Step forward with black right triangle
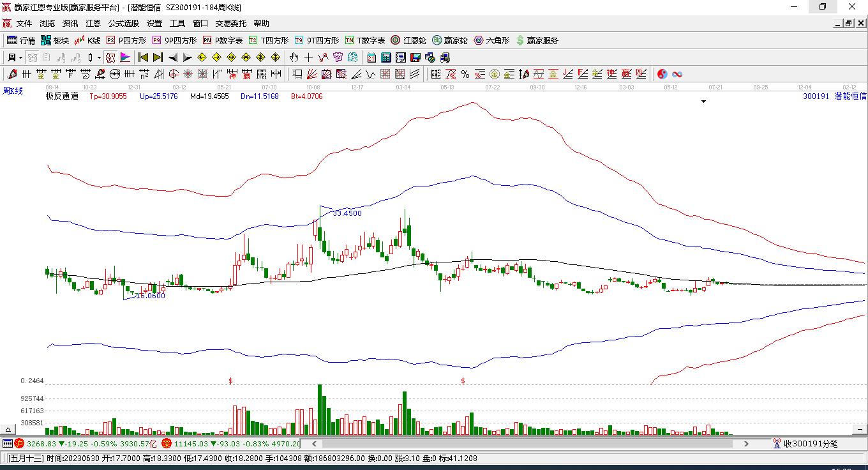 [x=187, y=57]
